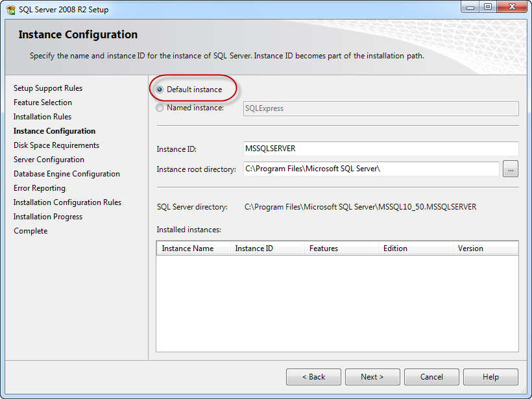Go to Installation Rules step

[x=42, y=117]
